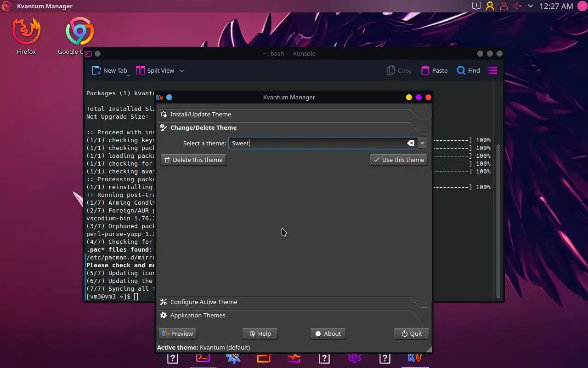Select the Change/Delete Theme section header
The image size is (588, 368).
(x=294, y=127)
